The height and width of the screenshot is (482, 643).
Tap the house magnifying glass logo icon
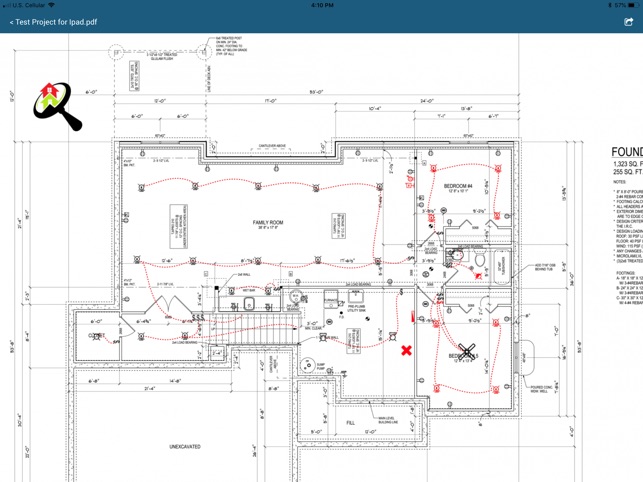click(57, 107)
